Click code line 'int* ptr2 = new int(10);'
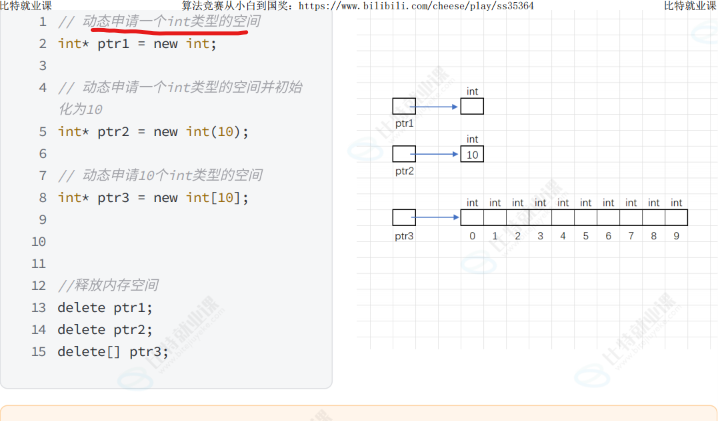 pos(153,131)
